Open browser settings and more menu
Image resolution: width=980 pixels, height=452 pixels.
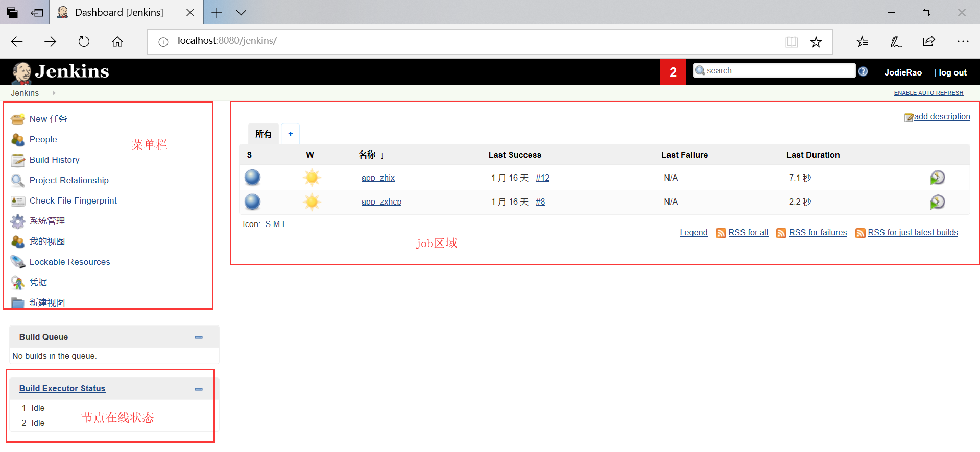[x=963, y=41]
